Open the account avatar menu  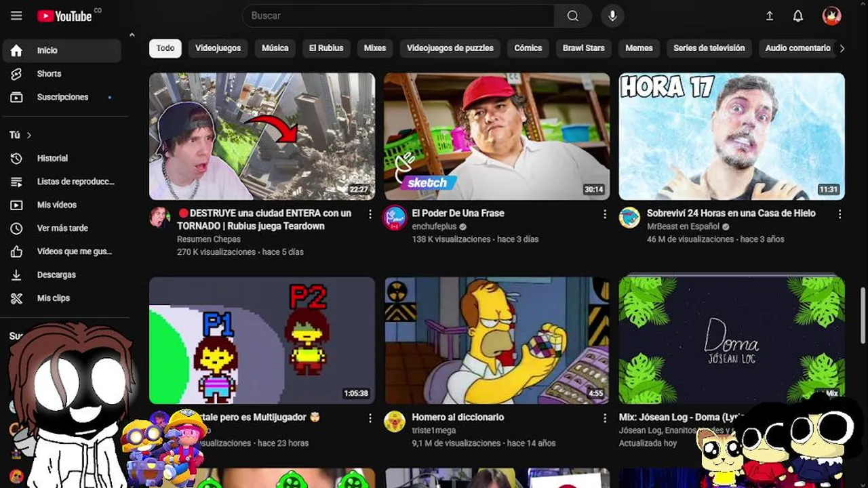coord(831,16)
